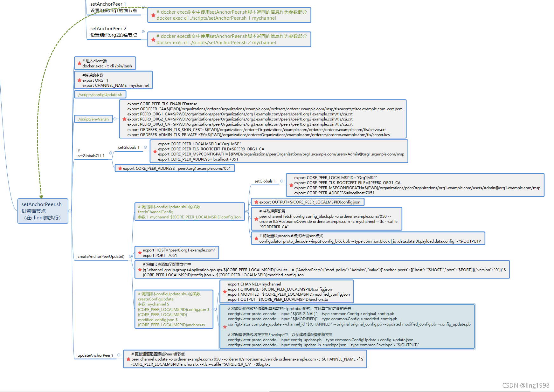Click the star marker on the setGlobals 1 exports node
This screenshot has width=554, height=392.
[155, 152]
